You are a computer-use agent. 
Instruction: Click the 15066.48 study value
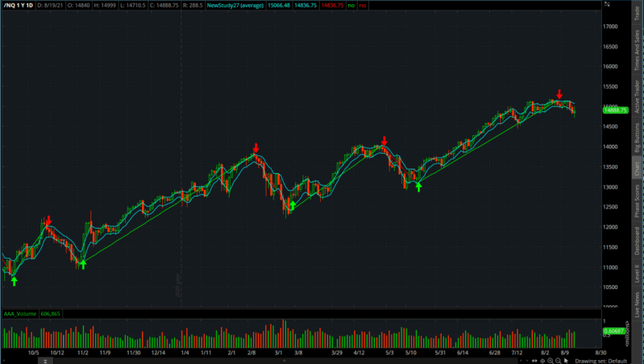tap(278, 6)
